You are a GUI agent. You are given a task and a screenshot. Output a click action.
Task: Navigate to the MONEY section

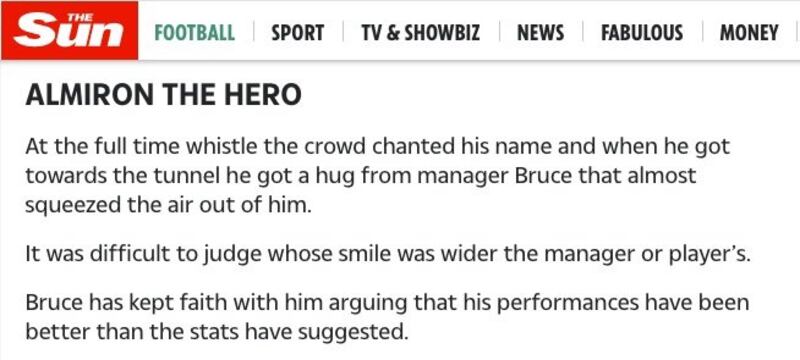pyautogui.click(x=749, y=33)
